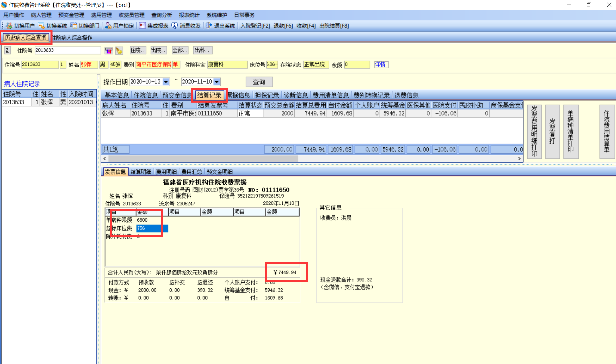The image size is (616, 364).
Task: Click the 切换用户 switch user icon
Action: (9, 26)
